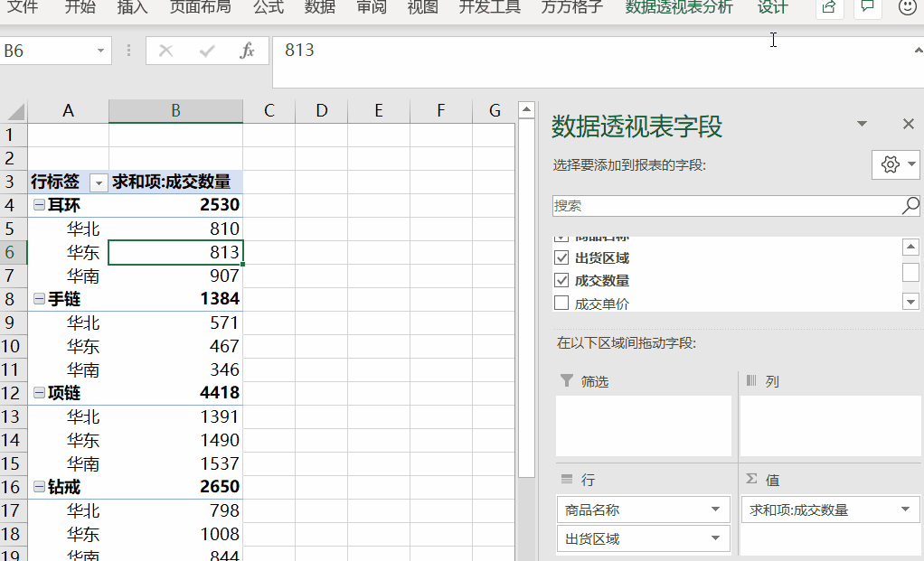Viewport: 924px width, 561px height.
Task: Open the 审阅 ribbon tab
Action: coord(372,7)
